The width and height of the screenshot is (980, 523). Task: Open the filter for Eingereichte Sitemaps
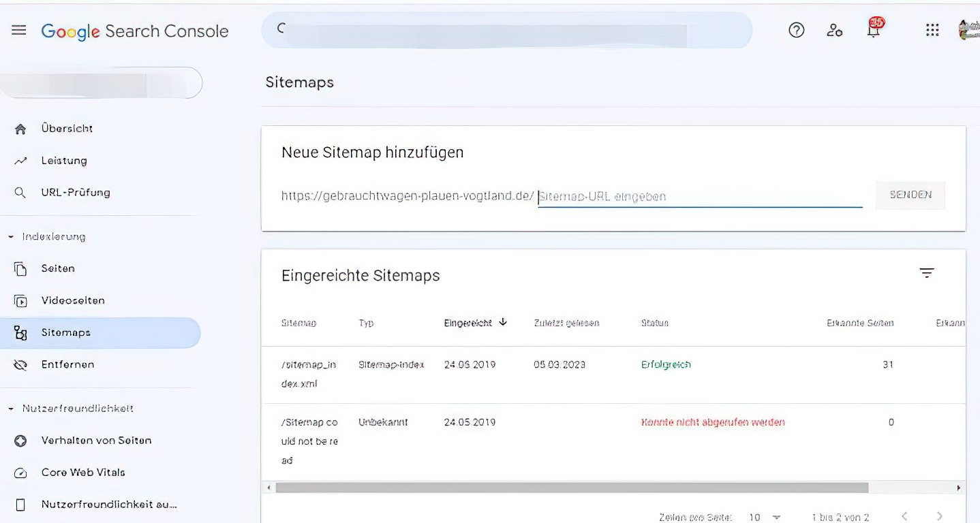(927, 272)
